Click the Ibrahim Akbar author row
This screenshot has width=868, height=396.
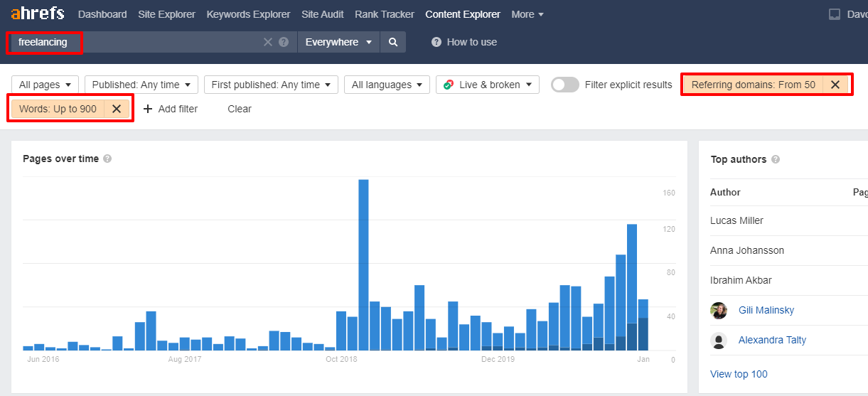788,280
